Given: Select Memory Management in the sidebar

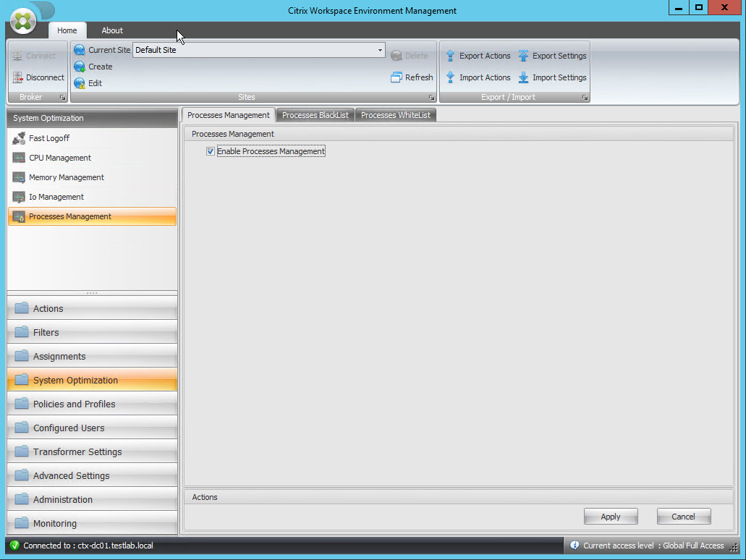Looking at the screenshot, I should (x=92, y=177).
